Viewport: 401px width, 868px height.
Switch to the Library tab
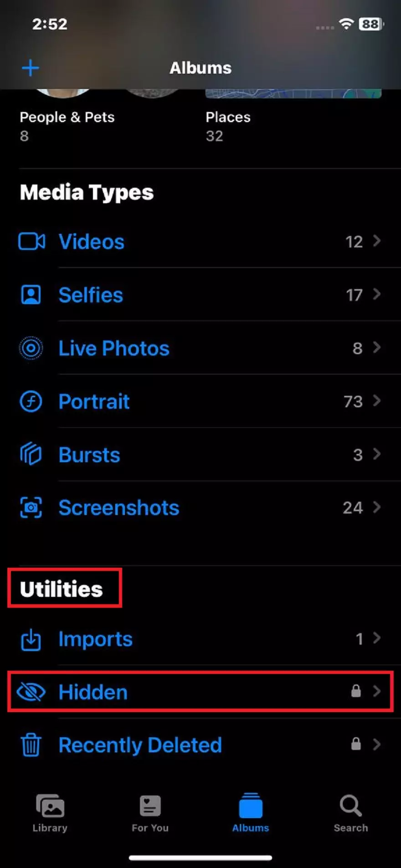(50, 813)
